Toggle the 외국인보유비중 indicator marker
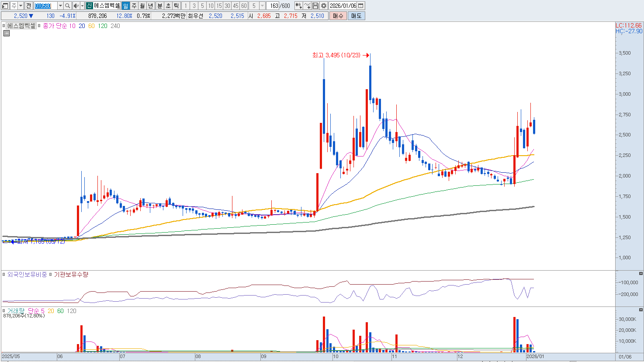Viewport: 644px width, 362px height. pyautogui.click(x=4, y=275)
